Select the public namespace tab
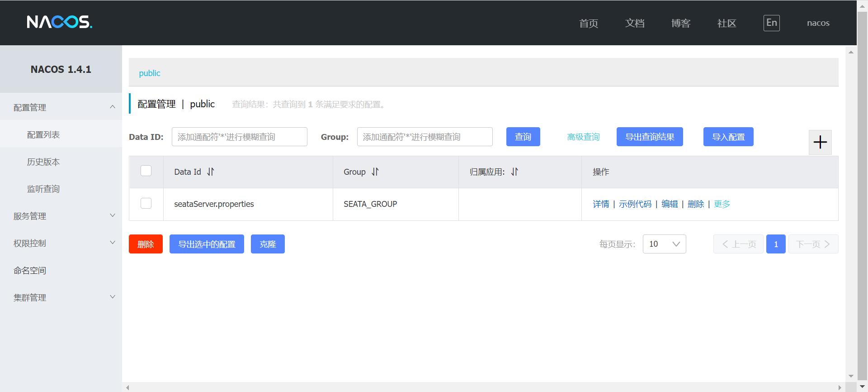868x392 pixels. (x=150, y=73)
